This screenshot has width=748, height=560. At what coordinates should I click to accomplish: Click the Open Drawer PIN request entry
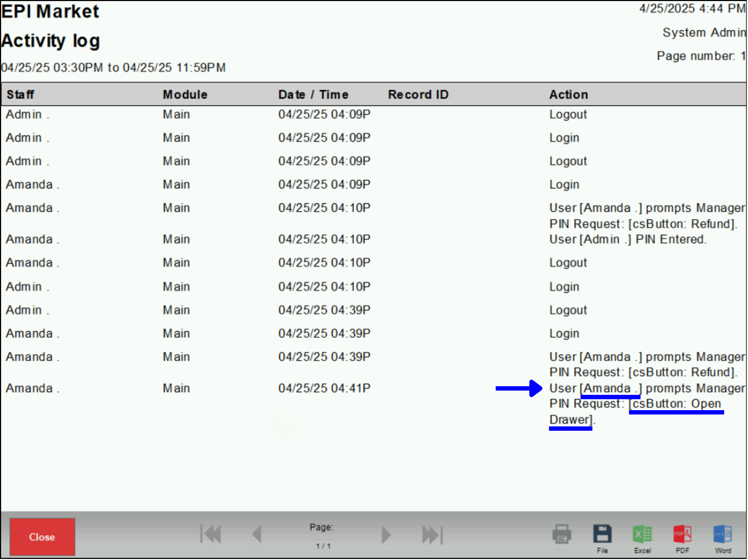pos(647,404)
